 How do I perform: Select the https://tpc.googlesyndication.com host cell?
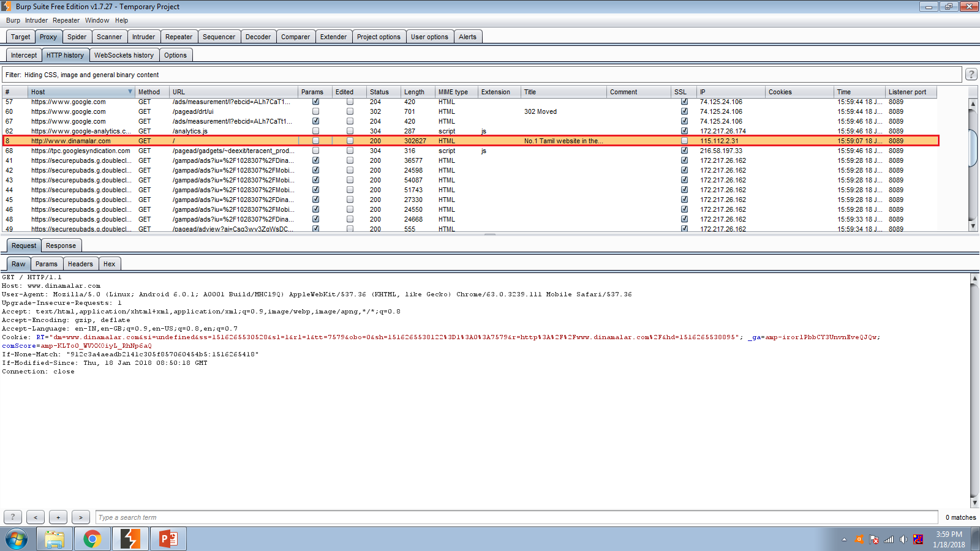pos(81,151)
